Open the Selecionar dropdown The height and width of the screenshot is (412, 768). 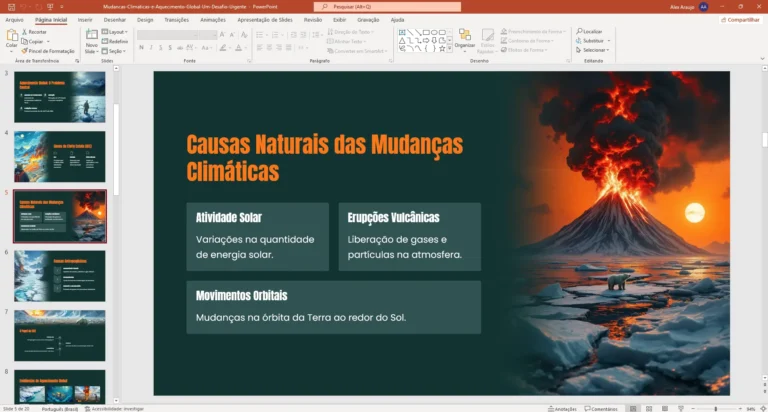(592, 50)
